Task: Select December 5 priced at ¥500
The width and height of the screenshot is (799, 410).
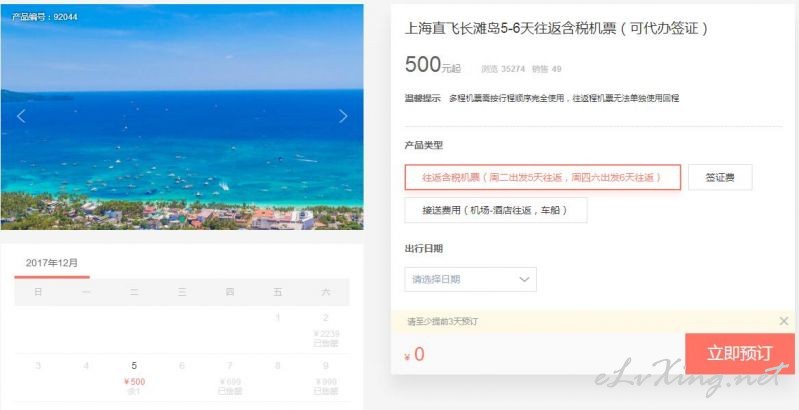Action: coord(134,379)
